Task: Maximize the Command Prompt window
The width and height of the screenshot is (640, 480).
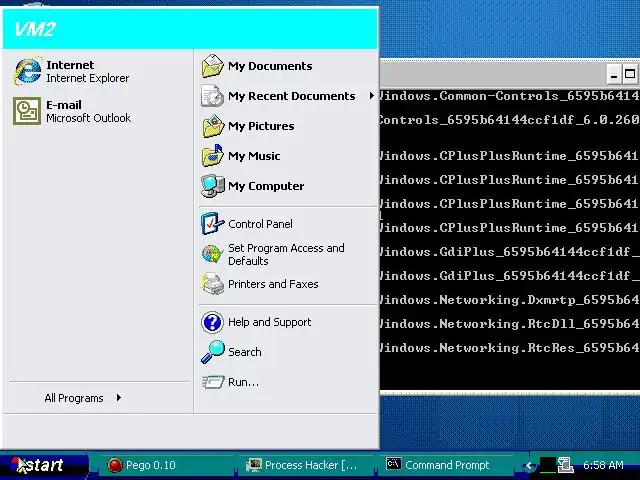Action: point(630,75)
